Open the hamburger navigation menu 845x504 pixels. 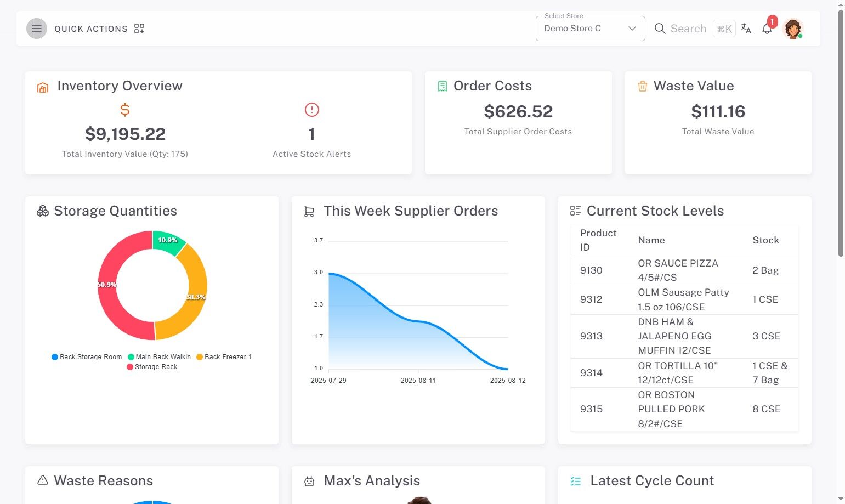37,29
